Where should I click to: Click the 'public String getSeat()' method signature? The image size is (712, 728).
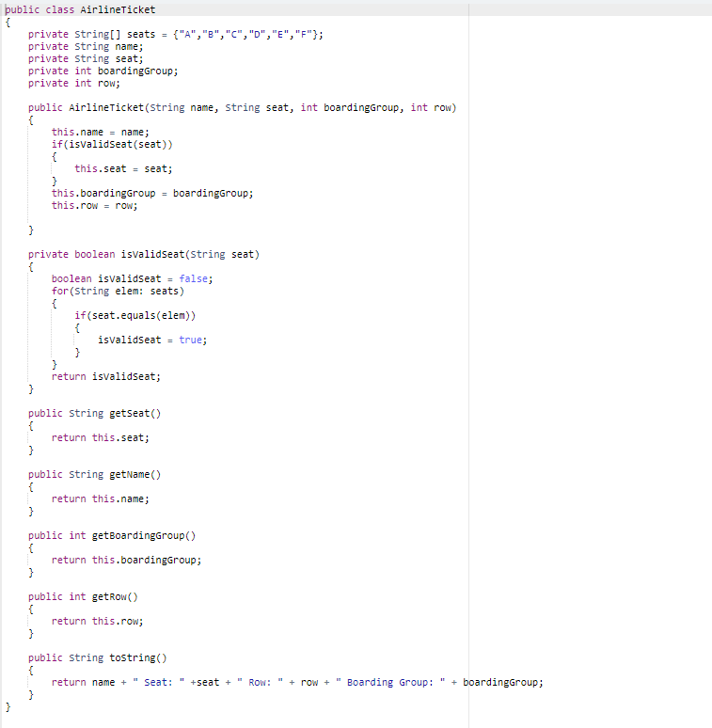pyautogui.click(x=95, y=413)
